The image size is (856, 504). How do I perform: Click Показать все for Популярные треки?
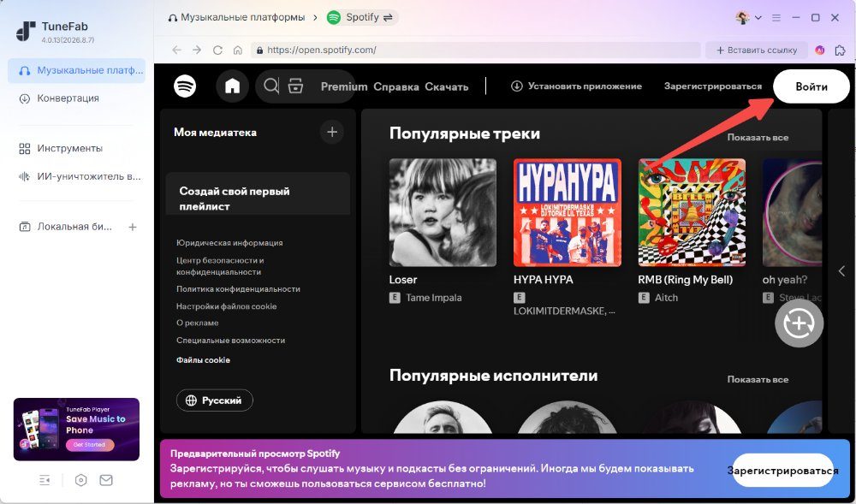pyautogui.click(x=758, y=138)
